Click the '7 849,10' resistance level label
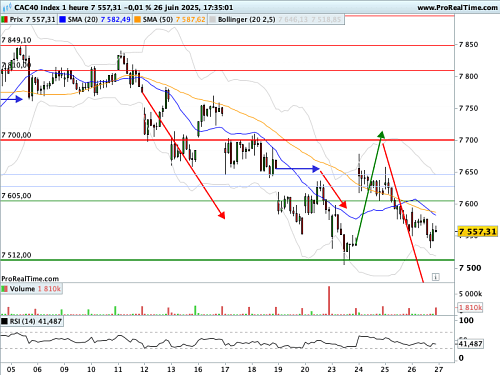Image resolution: width=500 pixels, height=375 pixels. (16, 40)
